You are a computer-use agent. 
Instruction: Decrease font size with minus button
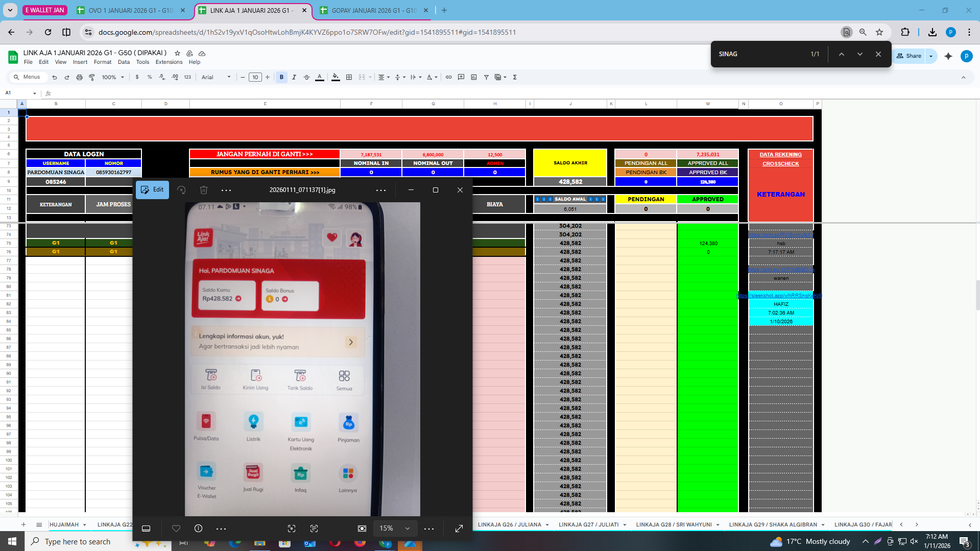(x=243, y=77)
